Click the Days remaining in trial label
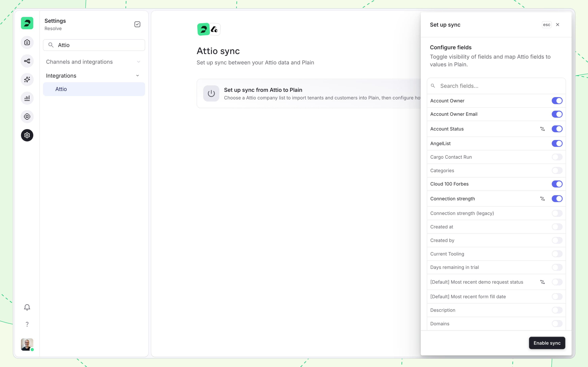The height and width of the screenshot is (367, 588). [455, 267]
